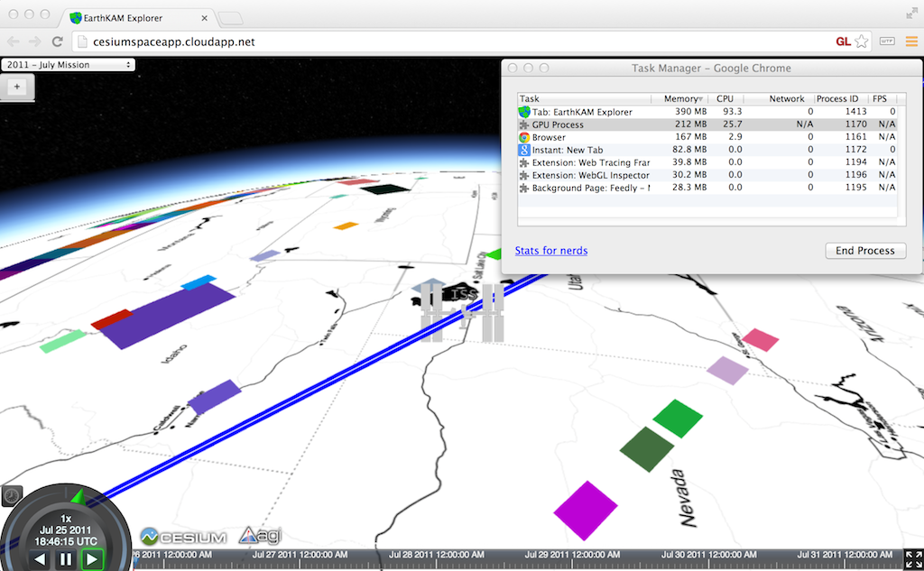Reload the cesiumspaceapp page

point(57,41)
